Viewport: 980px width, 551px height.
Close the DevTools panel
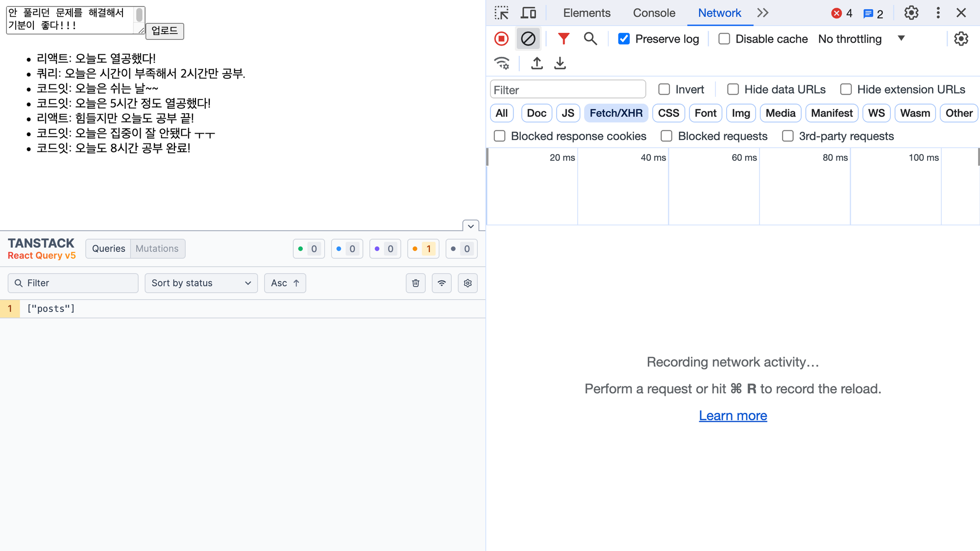click(x=961, y=13)
